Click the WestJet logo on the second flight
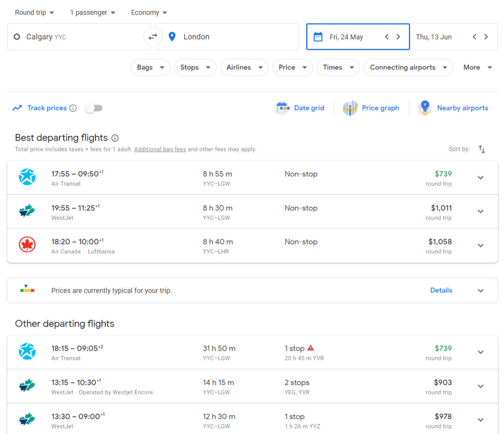 tap(27, 211)
